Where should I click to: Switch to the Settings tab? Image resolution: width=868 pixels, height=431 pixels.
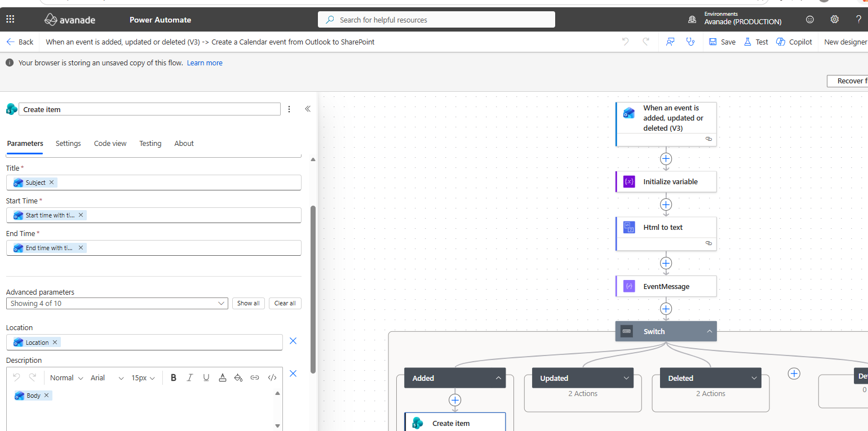(68, 144)
